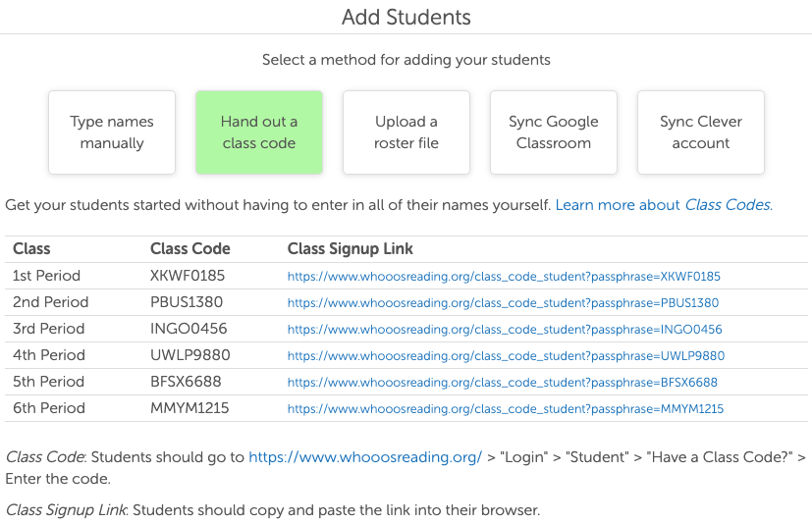Screen dimensions: 812x524
Task: Select Upload a roster file method
Action: click(406, 132)
